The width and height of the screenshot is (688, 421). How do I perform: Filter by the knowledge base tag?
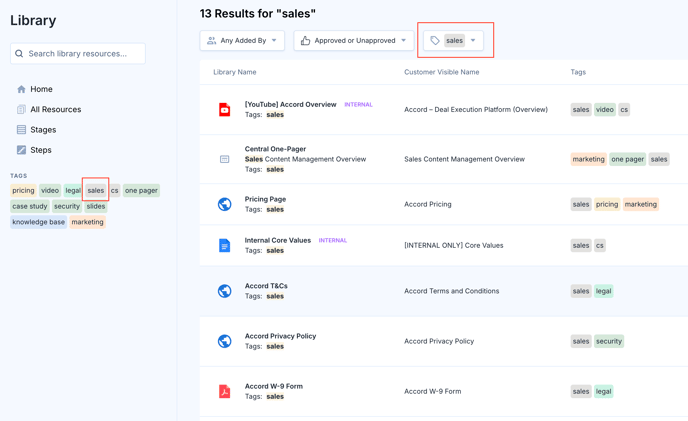pos(39,222)
